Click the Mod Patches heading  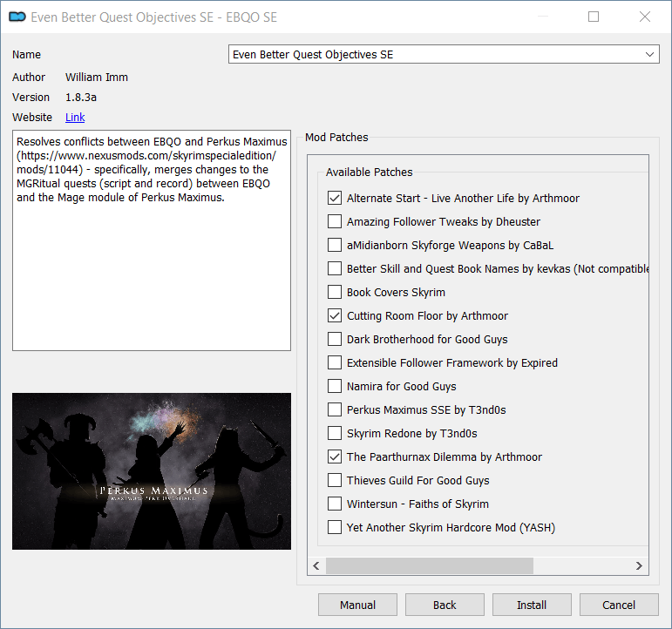click(336, 137)
